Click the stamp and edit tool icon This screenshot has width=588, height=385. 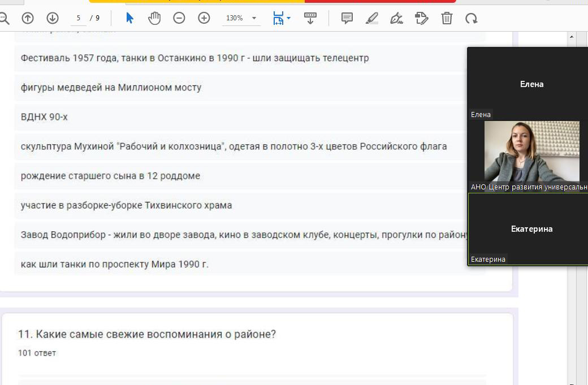[x=422, y=18]
